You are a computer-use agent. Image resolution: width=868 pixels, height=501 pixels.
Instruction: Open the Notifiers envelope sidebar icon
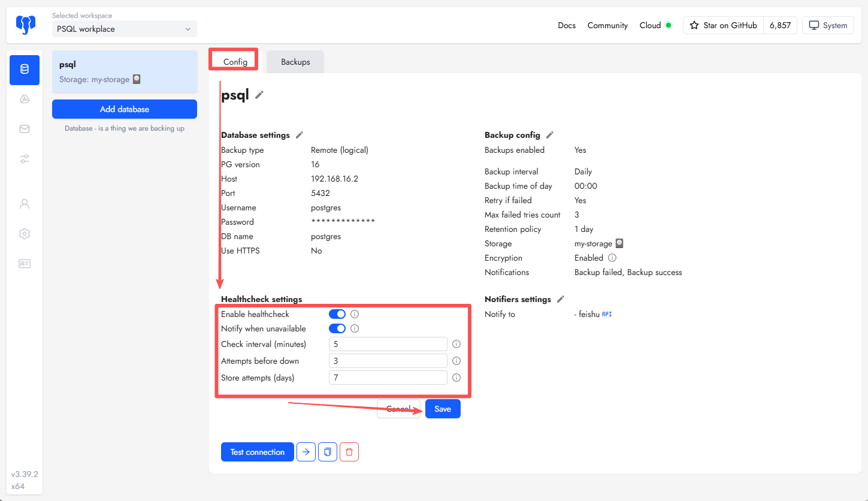tap(25, 129)
